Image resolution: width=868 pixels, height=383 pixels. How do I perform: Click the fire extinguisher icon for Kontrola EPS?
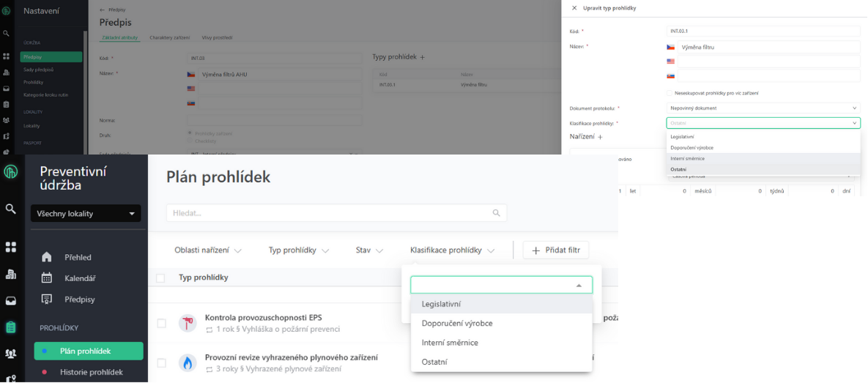click(188, 323)
